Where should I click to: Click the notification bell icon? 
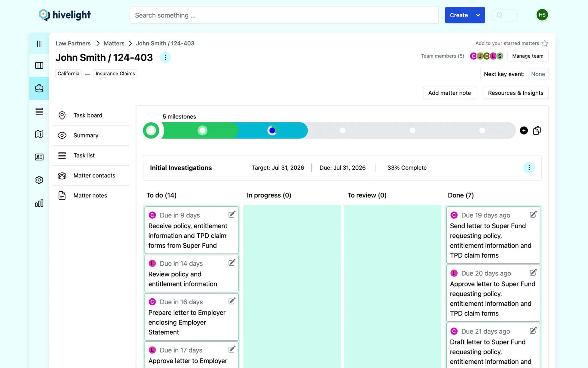click(x=499, y=15)
